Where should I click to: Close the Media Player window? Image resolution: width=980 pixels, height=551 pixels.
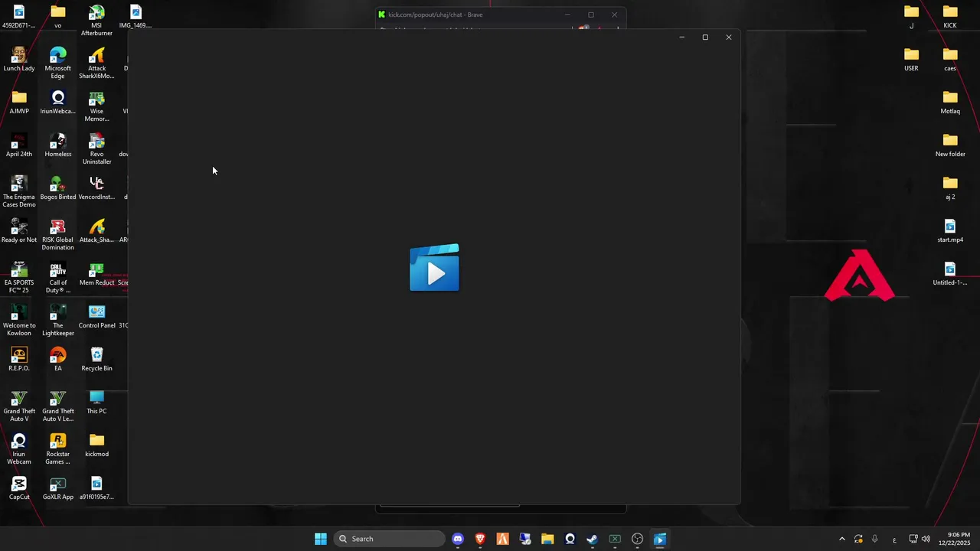729,37
